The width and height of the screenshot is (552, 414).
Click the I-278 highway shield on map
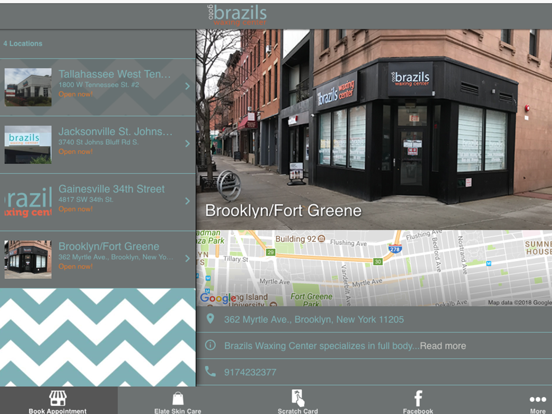395,249
